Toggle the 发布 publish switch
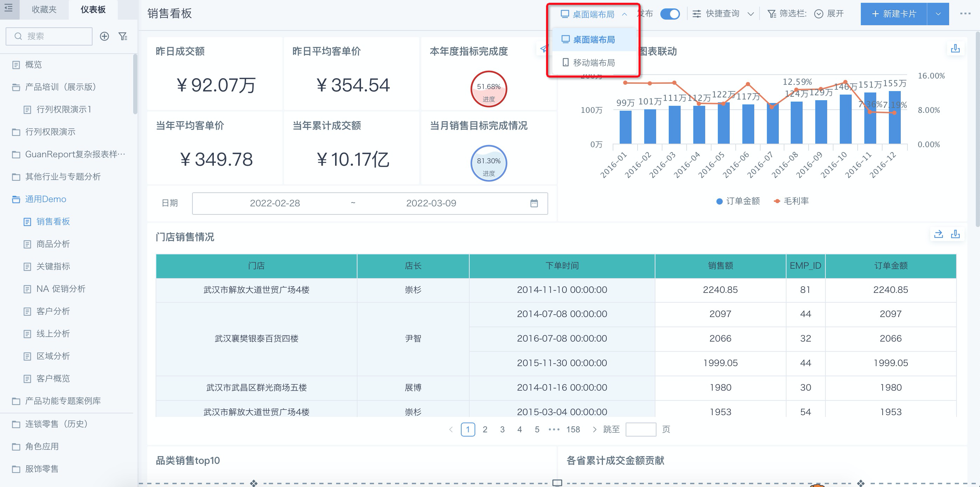This screenshot has height=487, width=980. click(x=670, y=14)
